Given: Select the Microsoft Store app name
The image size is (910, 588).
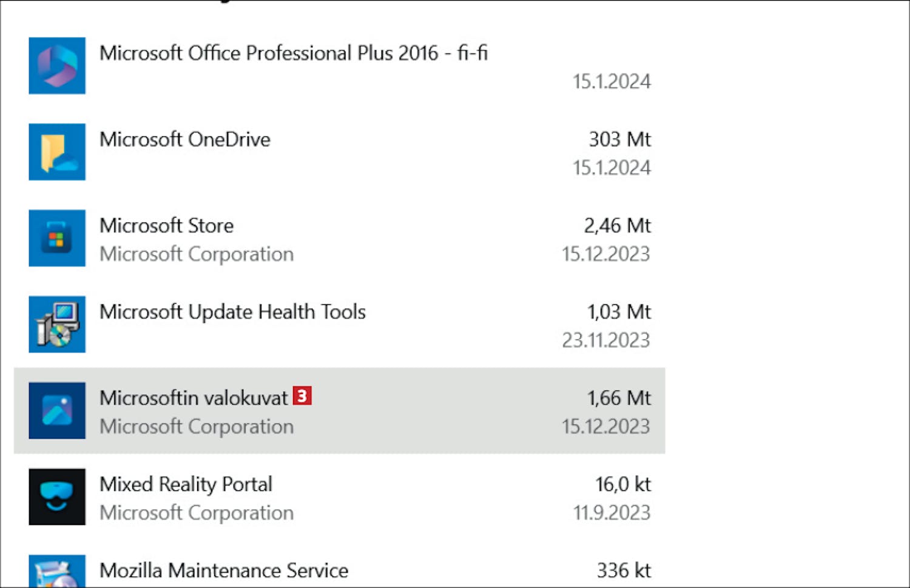Looking at the screenshot, I should 167,226.
